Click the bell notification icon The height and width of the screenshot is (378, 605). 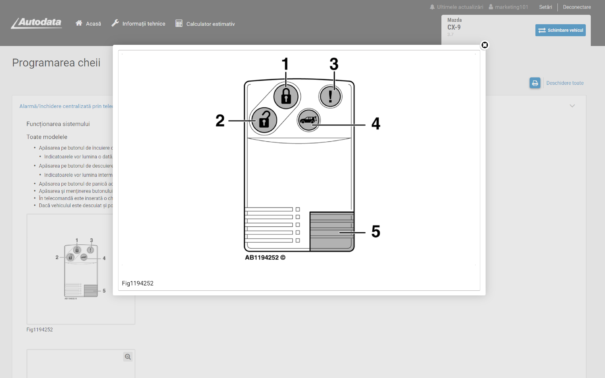pyautogui.click(x=432, y=7)
